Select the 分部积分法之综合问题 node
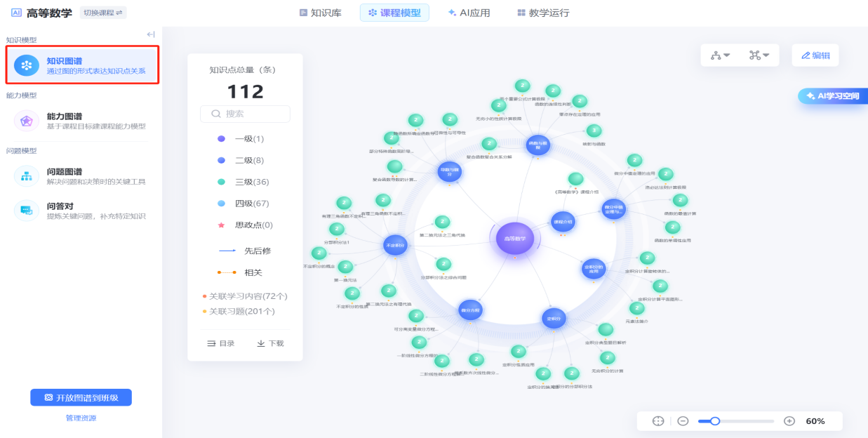The height and width of the screenshot is (438, 868). click(443, 264)
